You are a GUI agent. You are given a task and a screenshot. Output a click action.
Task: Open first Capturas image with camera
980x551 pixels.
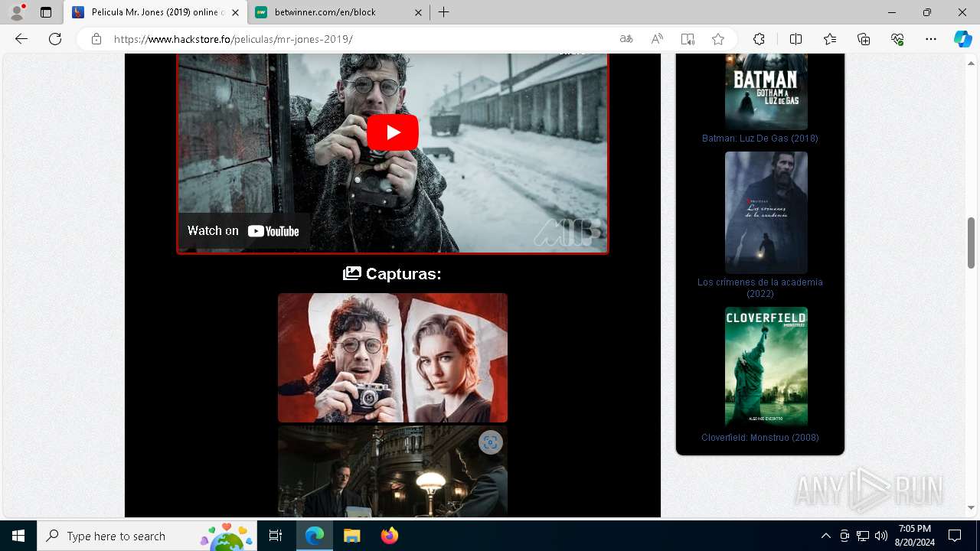click(393, 357)
